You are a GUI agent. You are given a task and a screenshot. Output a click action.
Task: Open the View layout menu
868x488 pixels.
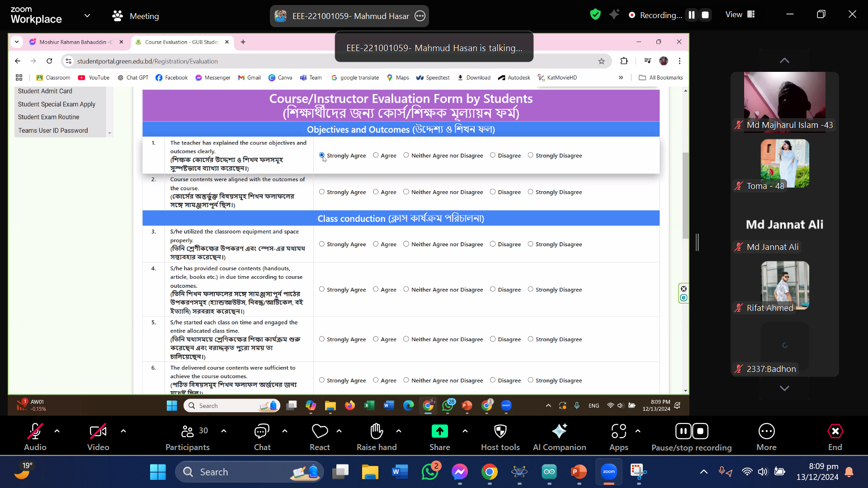pyautogui.click(x=740, y=14)
